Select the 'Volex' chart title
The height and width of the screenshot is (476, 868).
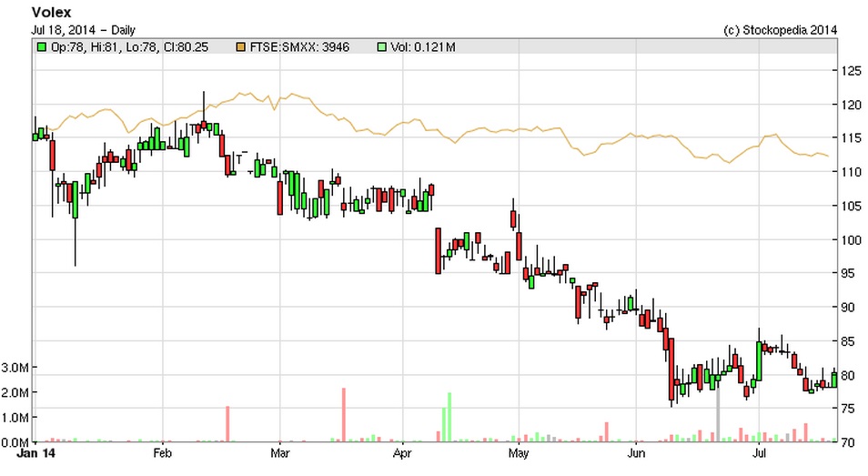(x=52, y=12)
